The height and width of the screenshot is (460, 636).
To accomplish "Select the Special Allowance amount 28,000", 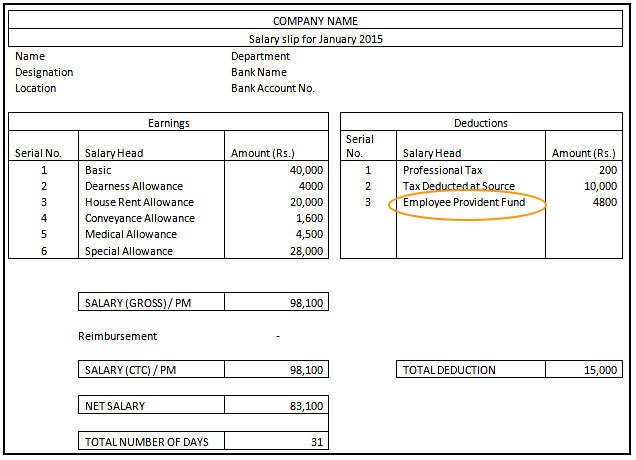I will point(302,251).
